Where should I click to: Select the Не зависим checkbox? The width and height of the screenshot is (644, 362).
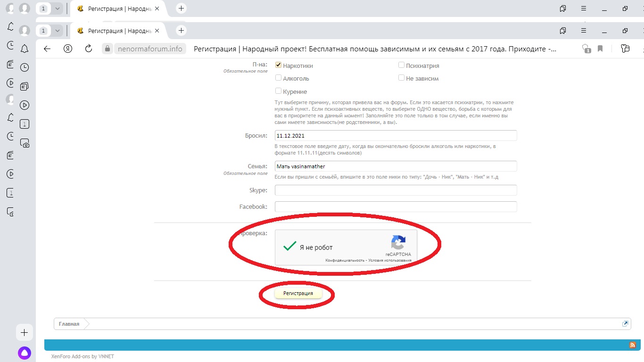coord(401,78)
